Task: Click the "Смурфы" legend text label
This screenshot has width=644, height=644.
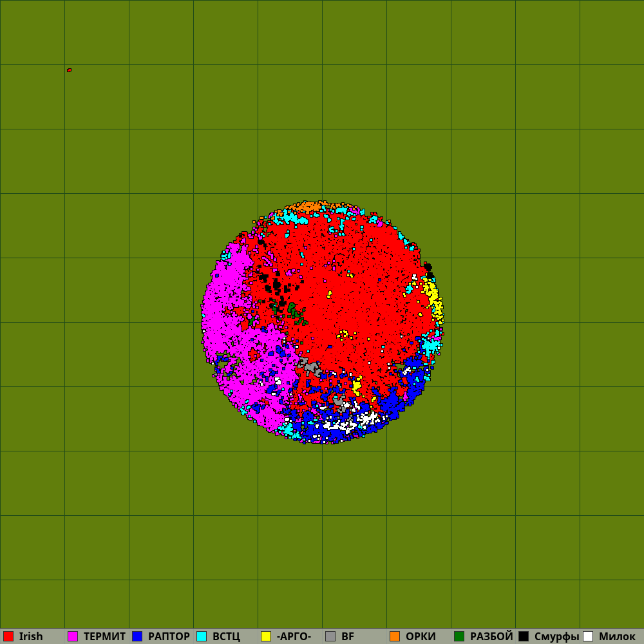Action: [x=556, y=636]
